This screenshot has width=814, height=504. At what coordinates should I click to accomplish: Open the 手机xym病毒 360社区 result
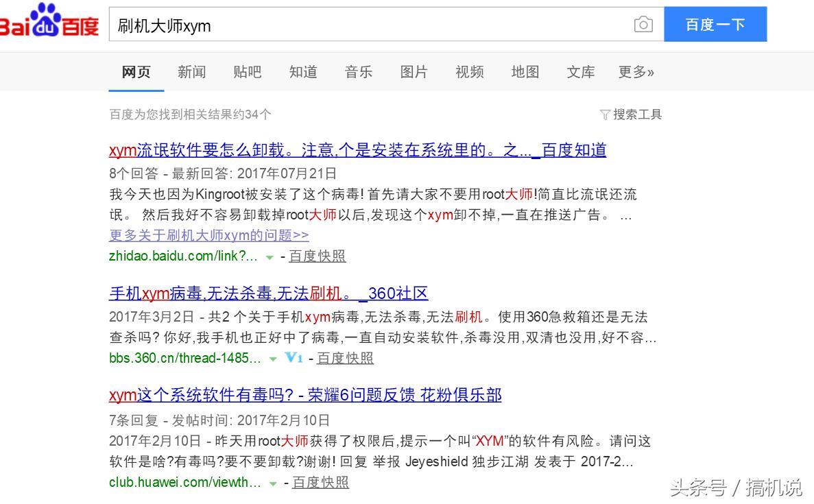tap(268, 293)
